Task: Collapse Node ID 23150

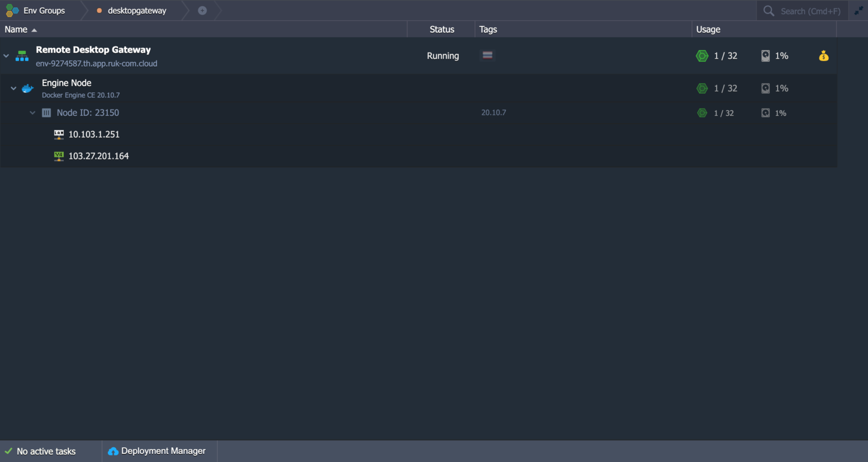Action: pos(32,112)
